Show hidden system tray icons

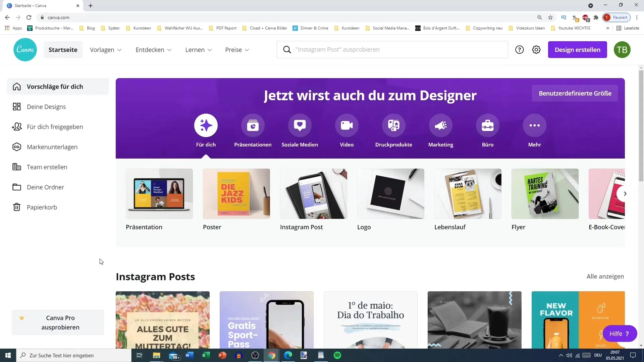tap(561, 355)
